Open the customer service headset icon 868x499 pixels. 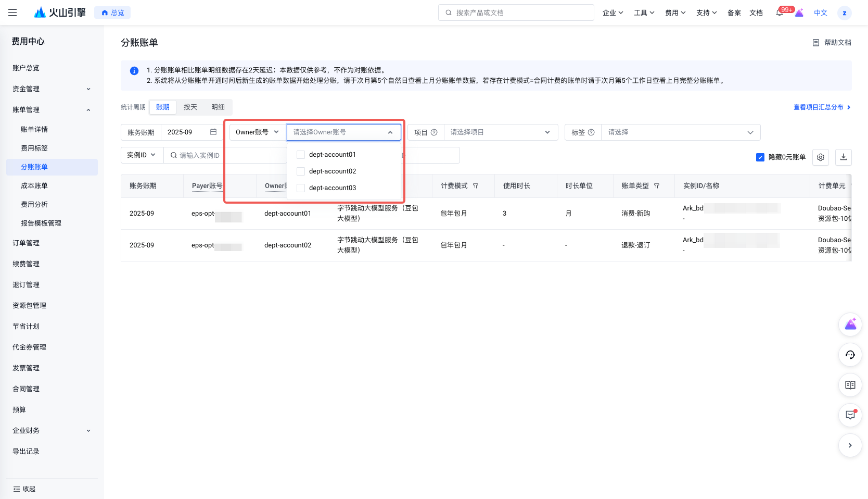850,355
